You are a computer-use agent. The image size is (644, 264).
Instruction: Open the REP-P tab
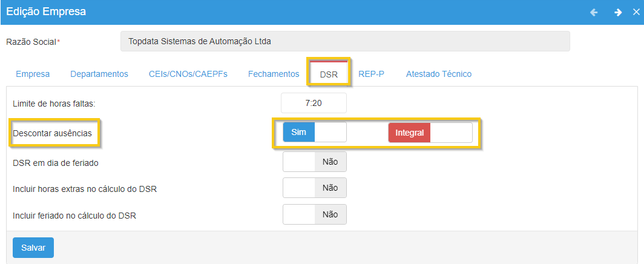pos(371,74)
